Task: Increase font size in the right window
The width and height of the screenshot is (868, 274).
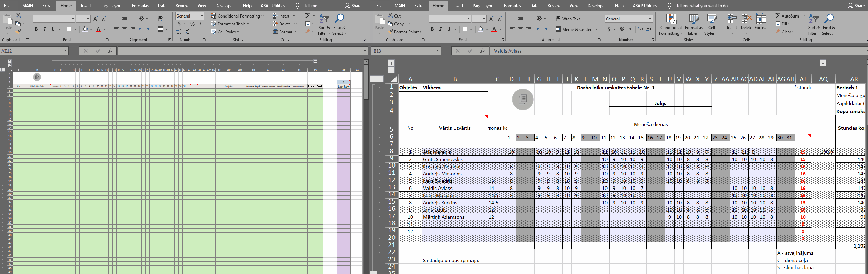Action: click(491, 19)
